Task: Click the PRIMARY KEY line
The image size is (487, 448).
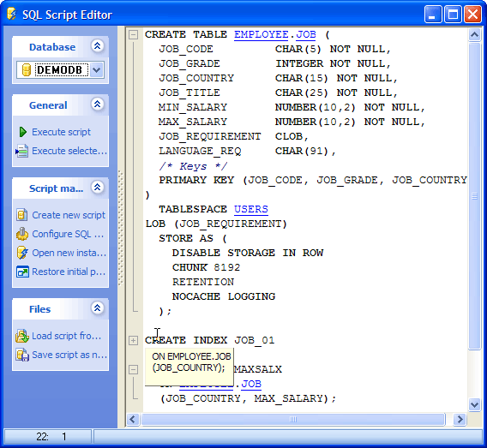Action: 313,180
